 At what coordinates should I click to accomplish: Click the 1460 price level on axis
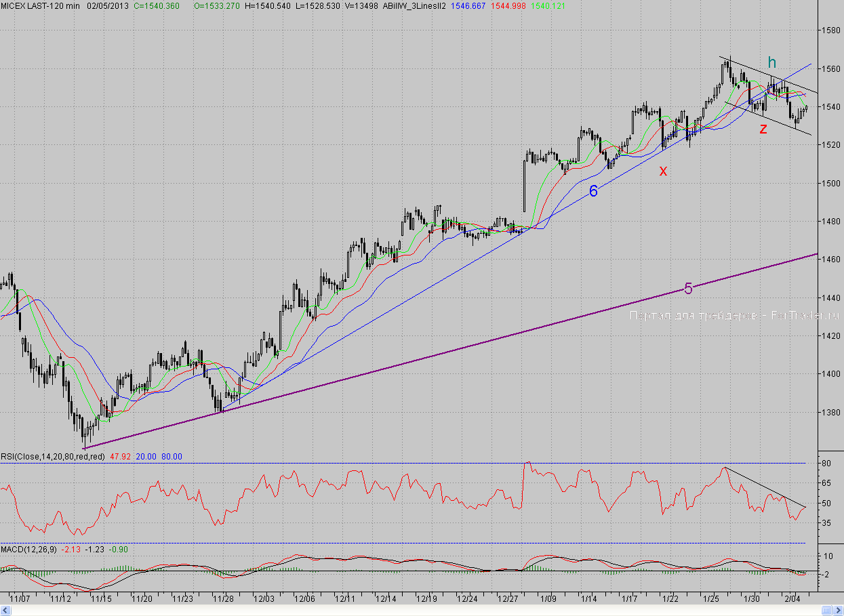point(831,260)
